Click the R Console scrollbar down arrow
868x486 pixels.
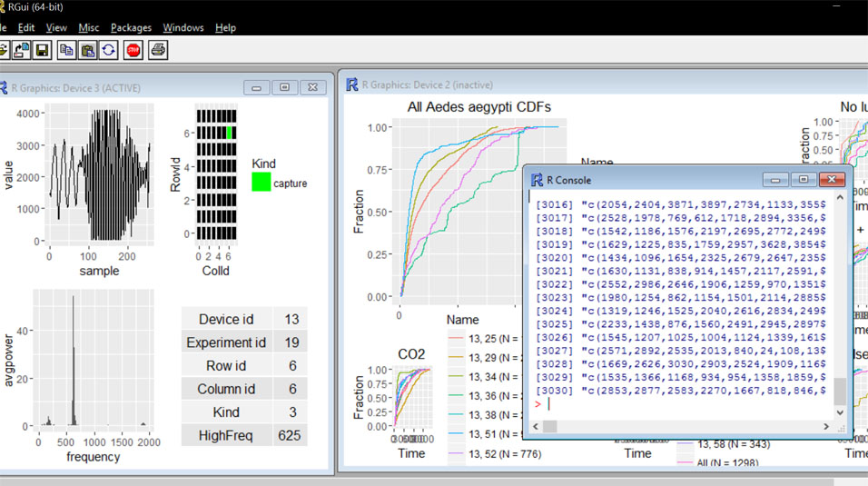840,412
